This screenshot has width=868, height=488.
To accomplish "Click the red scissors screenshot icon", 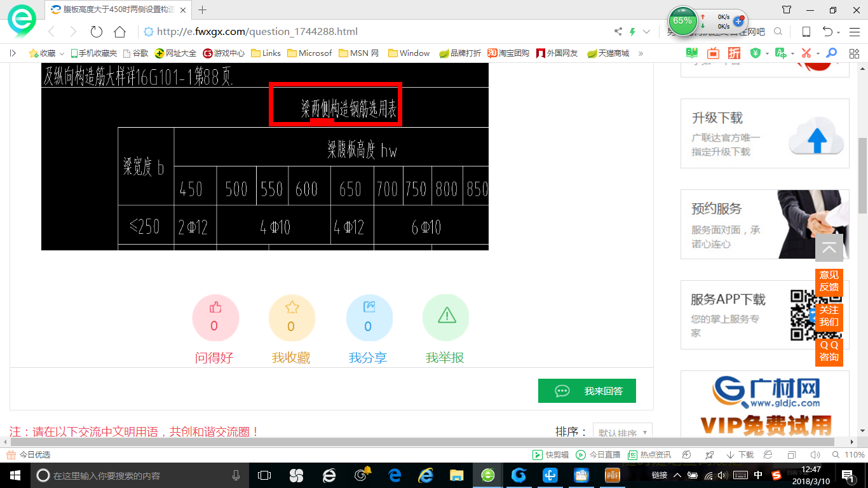I will [x=806, y=53].
